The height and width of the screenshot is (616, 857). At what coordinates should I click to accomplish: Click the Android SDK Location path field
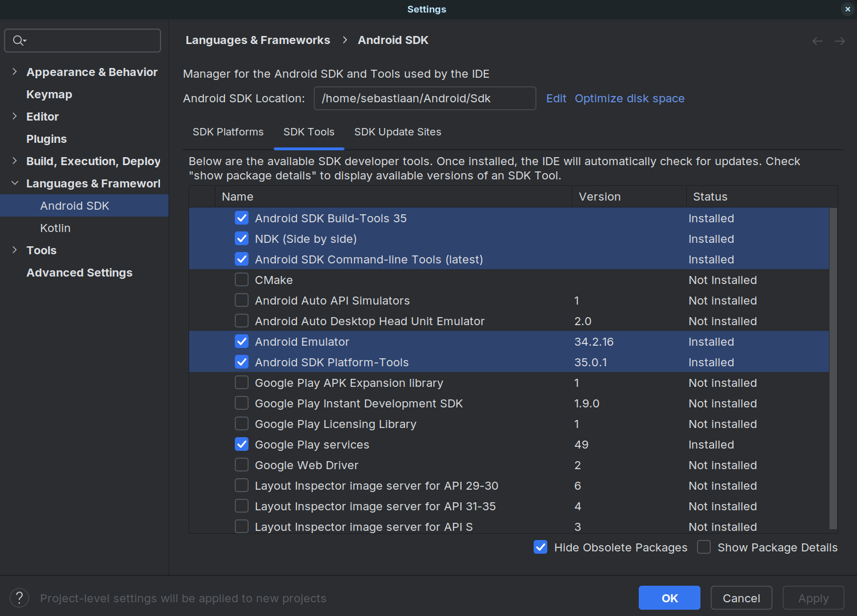(425, 98)
